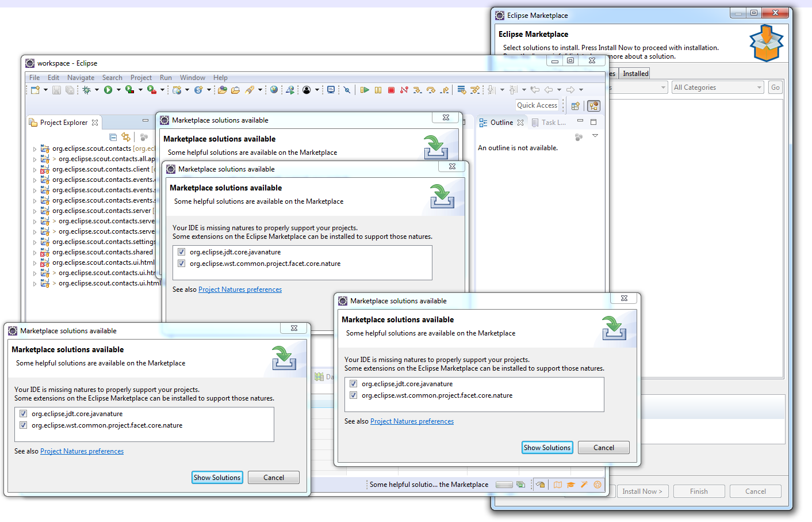This screenshot has width=812, height=522.
Task: Open the Project menu
Action: point(141,78)
